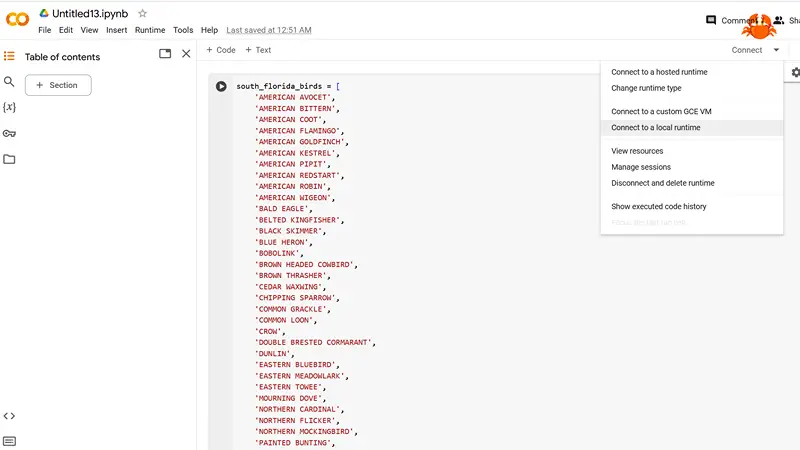Click the 'NORTHERN MOCKINGBIRD' code line
The image size is (800, 450).
point(306,432)
